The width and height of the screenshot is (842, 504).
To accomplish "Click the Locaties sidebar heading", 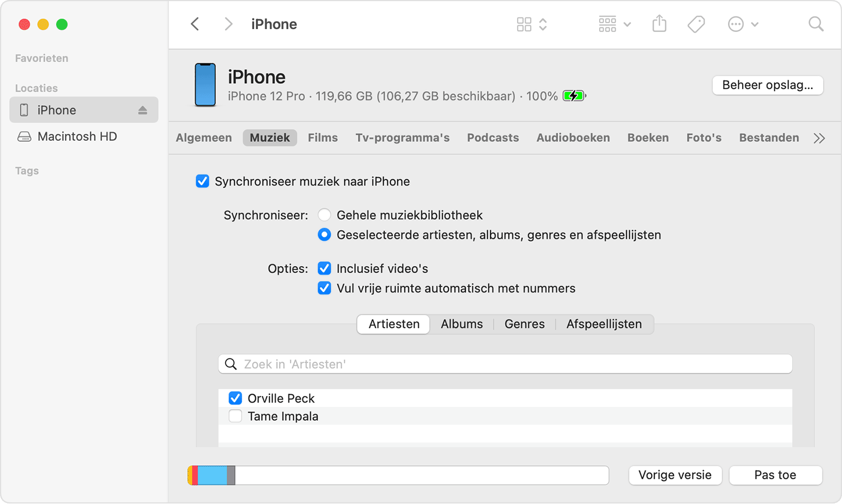I will point(36,88).
